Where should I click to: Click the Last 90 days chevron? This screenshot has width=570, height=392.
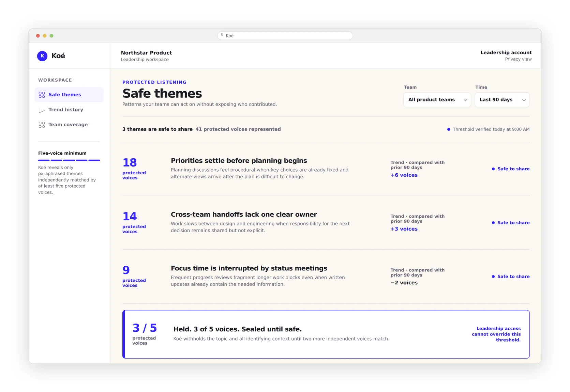[524, 100]
